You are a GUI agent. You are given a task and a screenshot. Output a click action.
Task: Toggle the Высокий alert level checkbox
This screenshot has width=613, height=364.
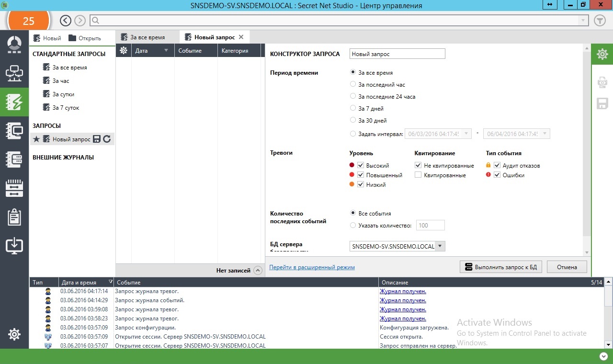point(361,165)
